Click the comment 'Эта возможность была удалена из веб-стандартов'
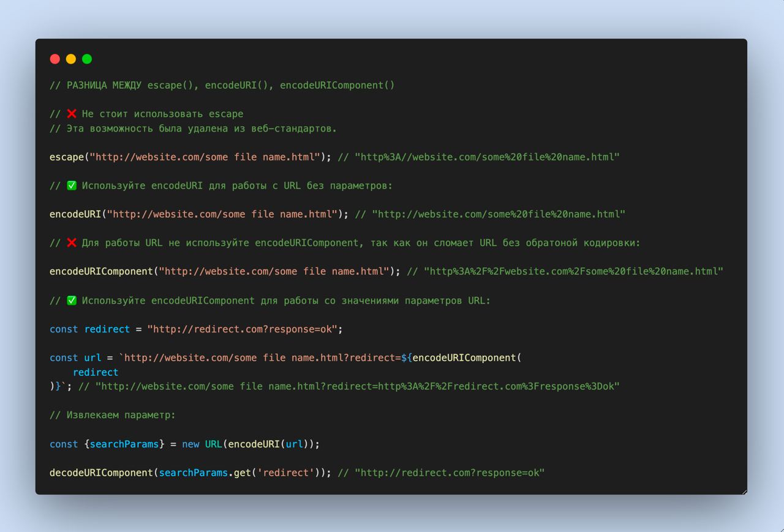 200,129
